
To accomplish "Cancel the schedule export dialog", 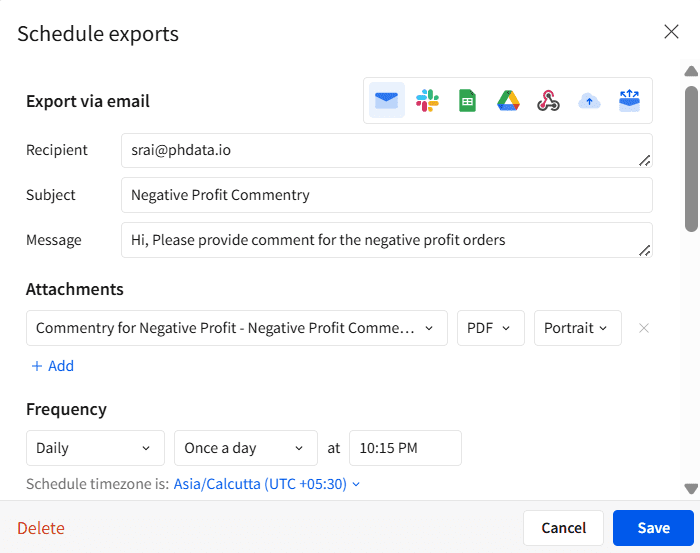I will click(563, 528).
